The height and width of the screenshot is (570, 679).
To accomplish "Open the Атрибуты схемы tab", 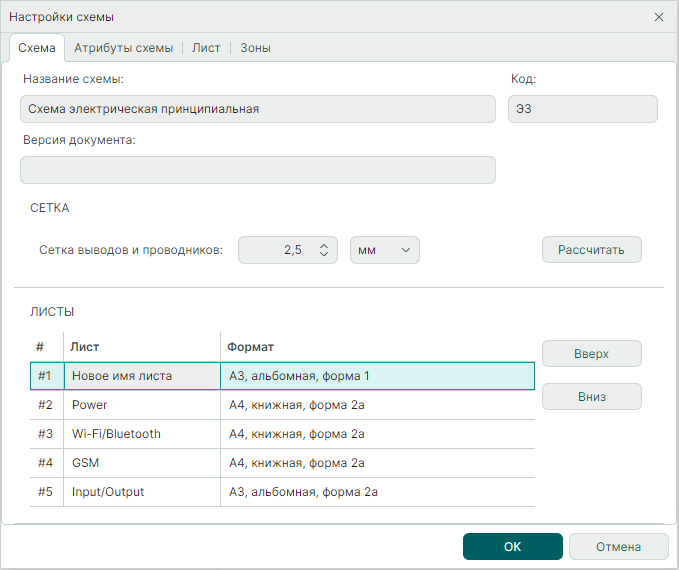I will (x=123, y=48).
